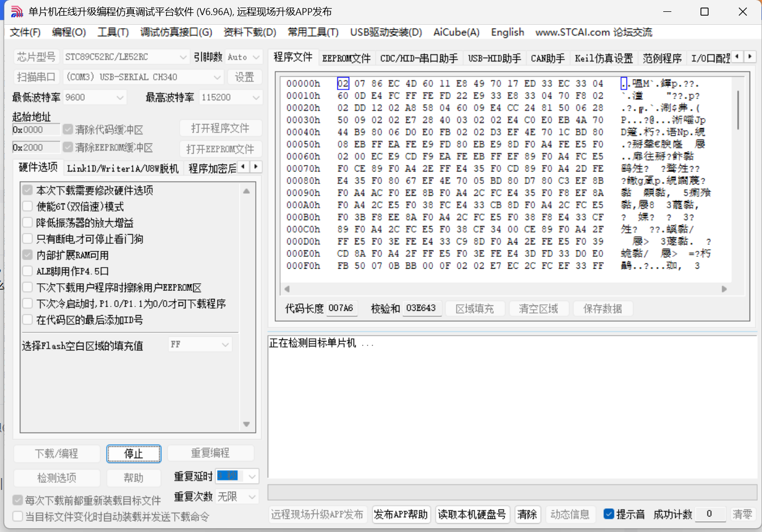Click 保存数据 button
The image size is (762, 532).
[602, 309]
